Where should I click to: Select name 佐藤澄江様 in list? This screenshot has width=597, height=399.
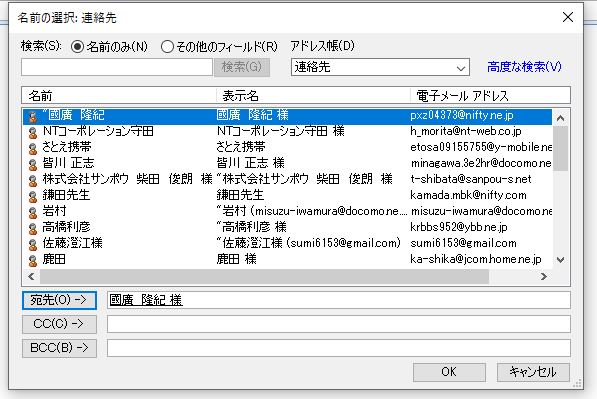tap(72, 243)
